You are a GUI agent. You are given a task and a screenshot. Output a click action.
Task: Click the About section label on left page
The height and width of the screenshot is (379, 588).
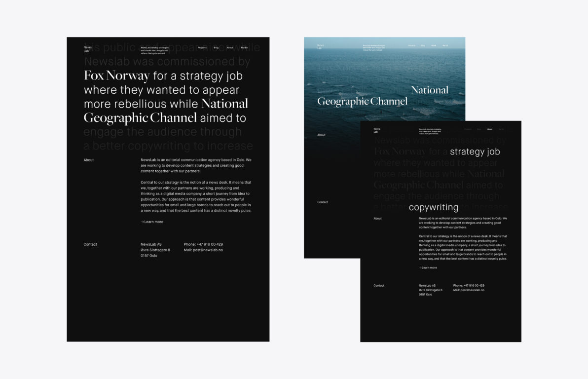pyautogui.click(x=88, y=160)
